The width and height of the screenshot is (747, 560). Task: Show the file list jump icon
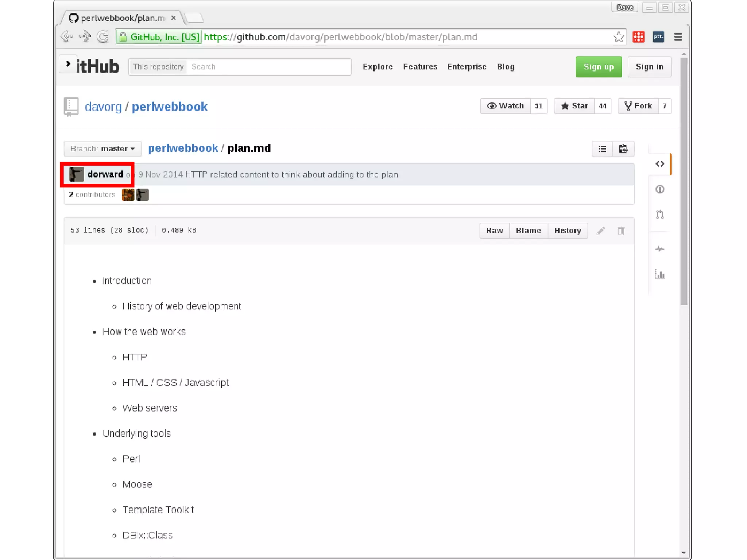602,149
